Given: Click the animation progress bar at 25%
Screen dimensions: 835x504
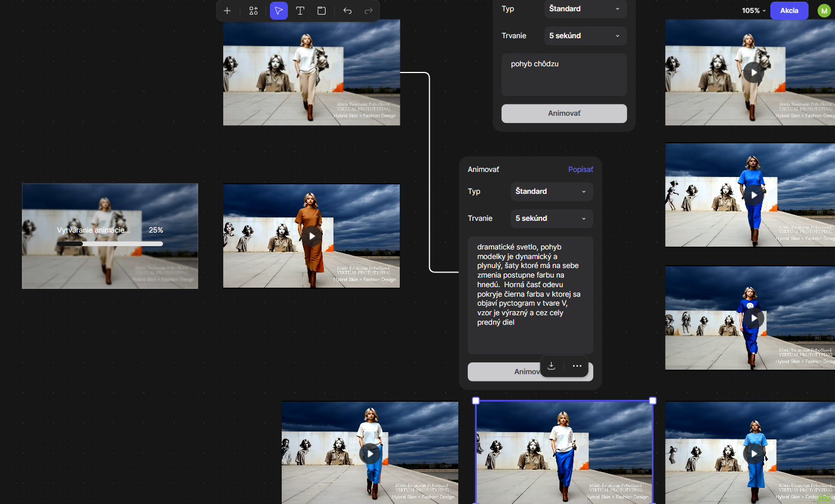Looking at the screenshot, I should 110,244.
